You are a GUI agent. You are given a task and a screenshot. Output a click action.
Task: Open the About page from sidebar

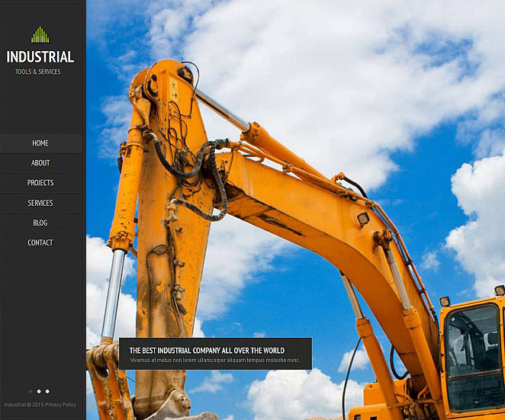[40, 163]
